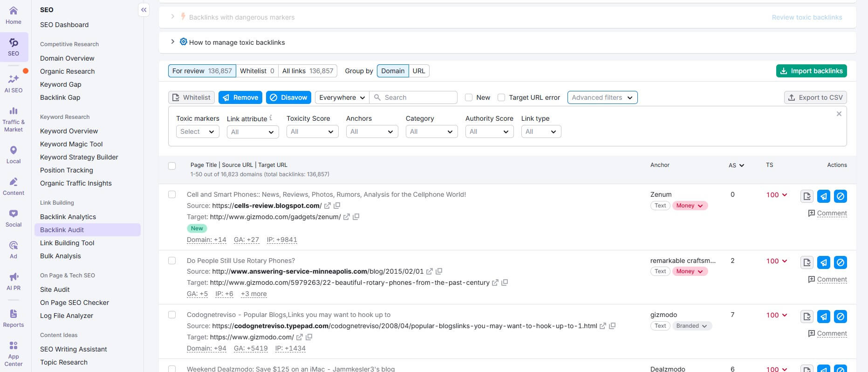Viewport: 868px width, 372px height.
Task: Toggle Advanced filters button
Action: pos(602,97)
